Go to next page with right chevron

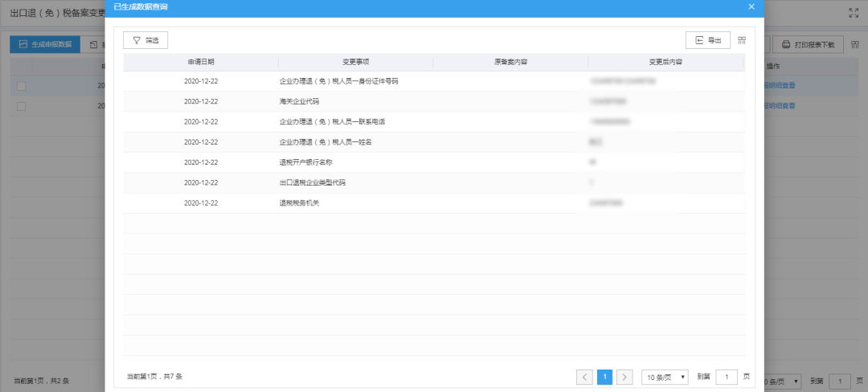coord(624,377)
